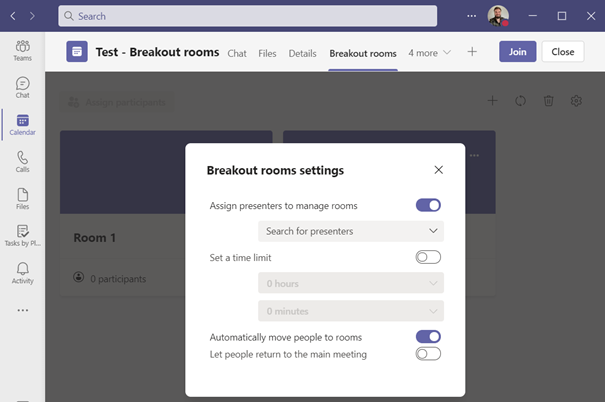
Task: Select the Room 1 card
Action: pos(122,213)
